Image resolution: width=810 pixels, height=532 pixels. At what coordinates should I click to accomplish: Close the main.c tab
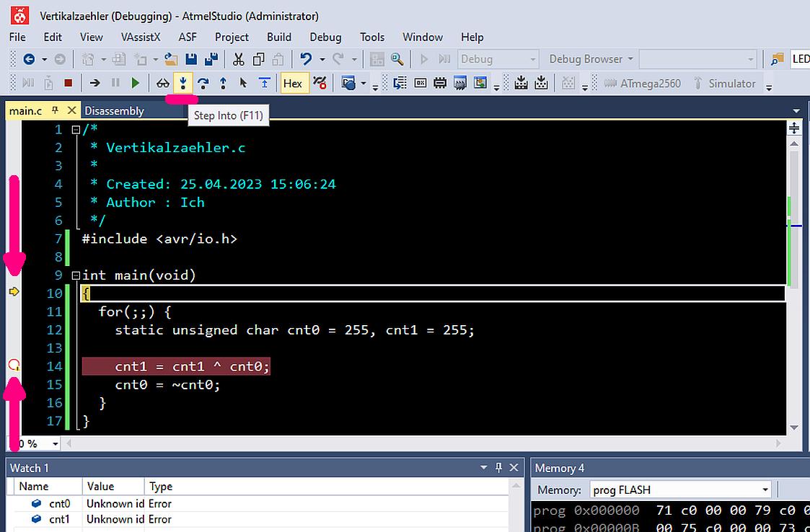[71, 110]
